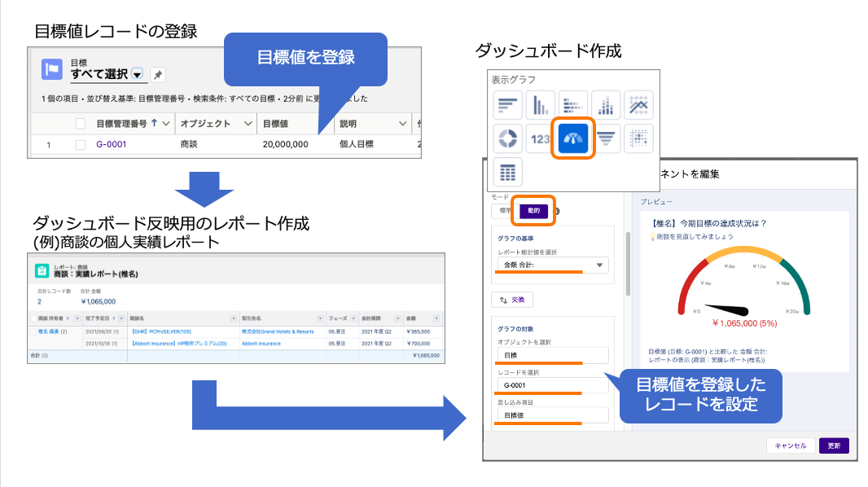868x487 pixels.
Task: Select the horizontal bar chart icon
Action: pyautogui.click(x=507, y=105)
